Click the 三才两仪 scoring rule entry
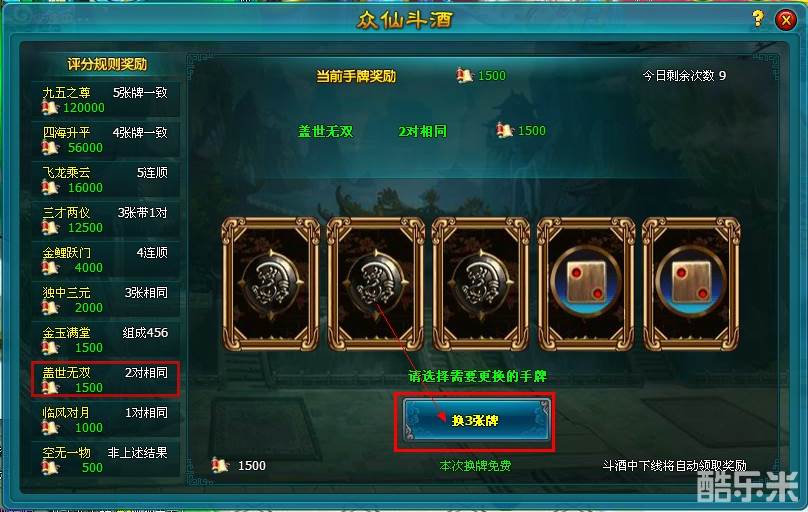The height and width of the screenshot is (512, 808). click(x=105, y=220)
